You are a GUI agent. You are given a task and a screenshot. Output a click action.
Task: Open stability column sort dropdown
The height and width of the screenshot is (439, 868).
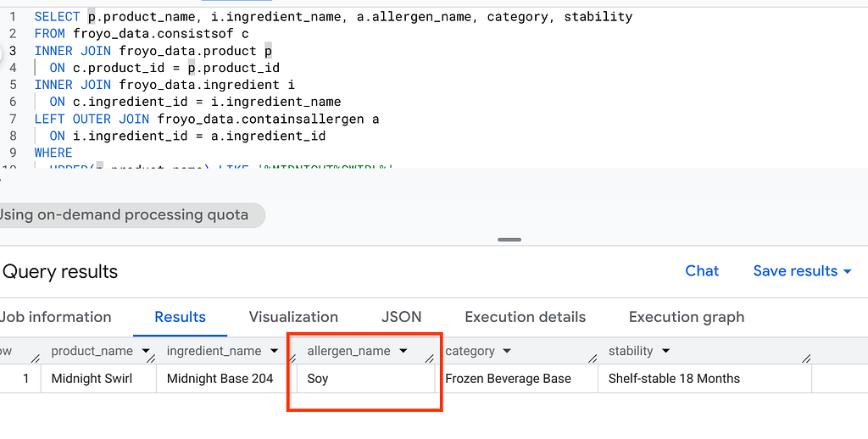tap(665, 351)
